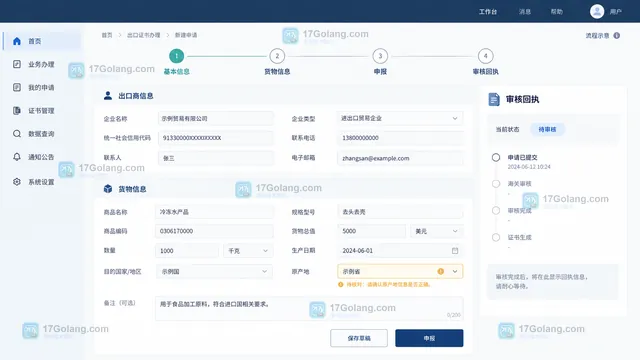Click the 备注 textarea
This screenshot has width=640, height=360.
point(309,309)
